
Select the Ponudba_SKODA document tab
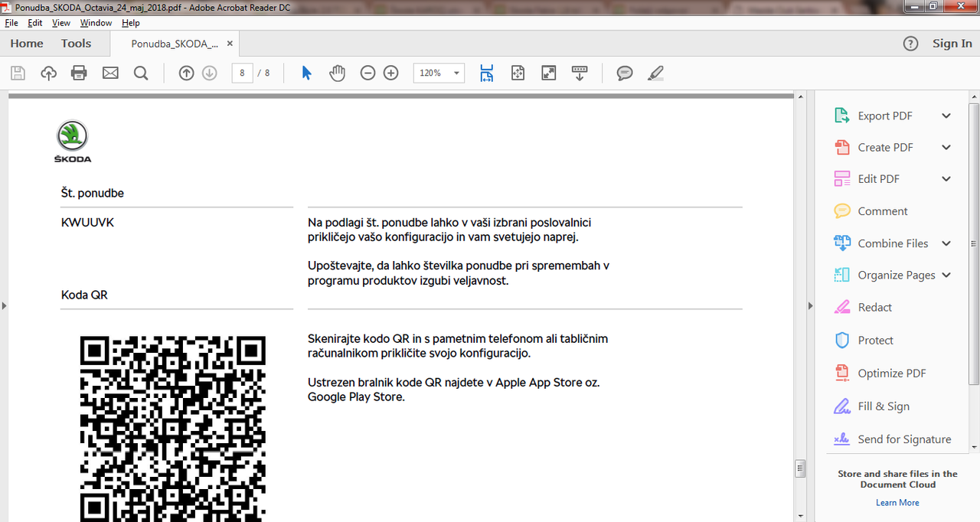pyautogui.click(x=175, y=44)
